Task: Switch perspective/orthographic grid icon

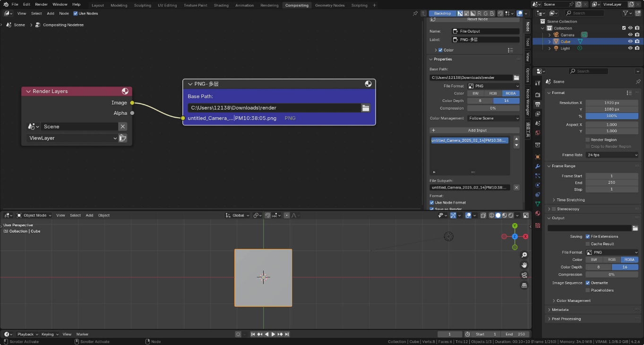Action: [524, 285]
